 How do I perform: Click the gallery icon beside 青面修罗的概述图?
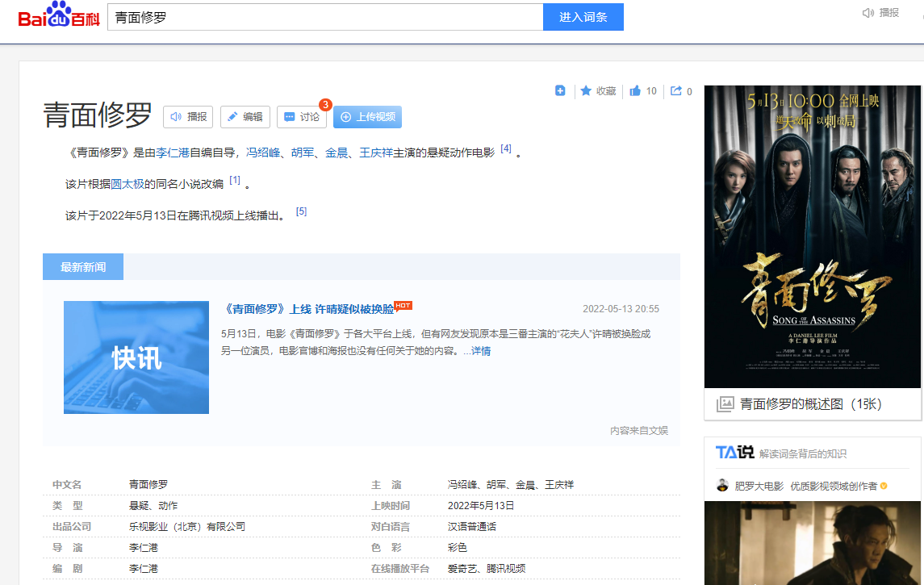click(725, 404)
